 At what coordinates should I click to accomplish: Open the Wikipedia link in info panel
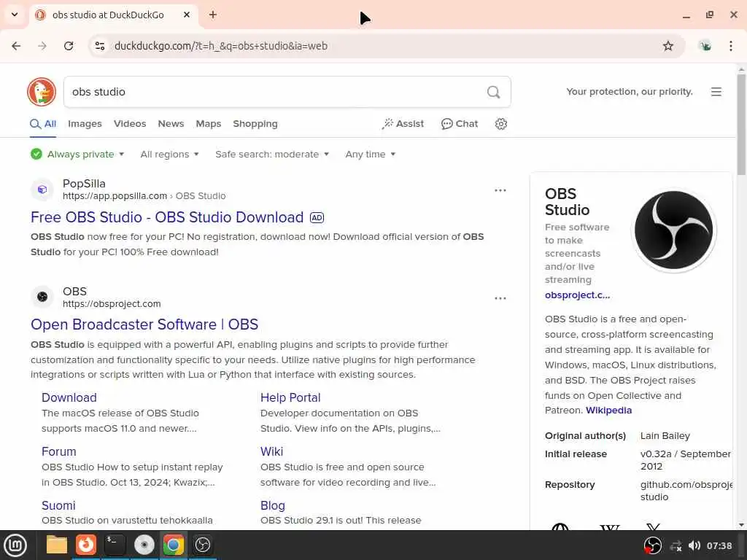pos(608,411)
